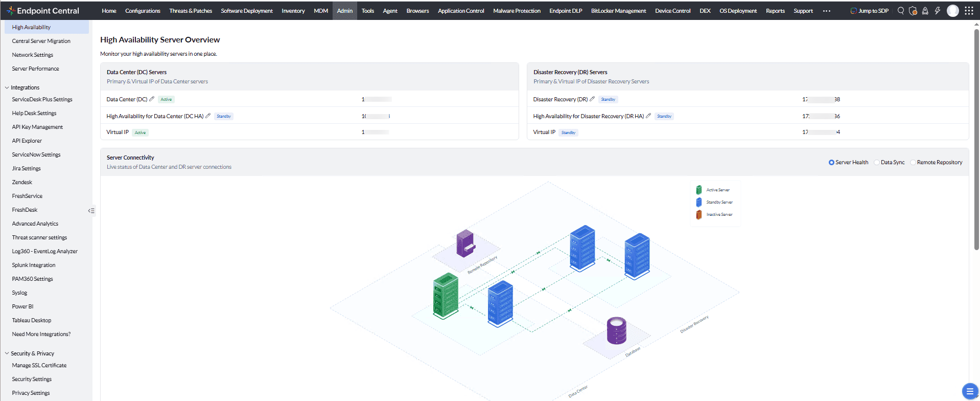The image size is (980, 401).
Task: Click Active badge next to Data Center (DC)
Action: click(x=166, y=99)
